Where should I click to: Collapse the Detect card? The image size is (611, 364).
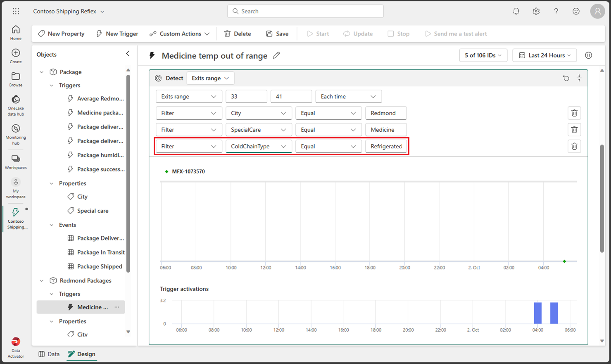pyautogui.click(x=579, y=78)
